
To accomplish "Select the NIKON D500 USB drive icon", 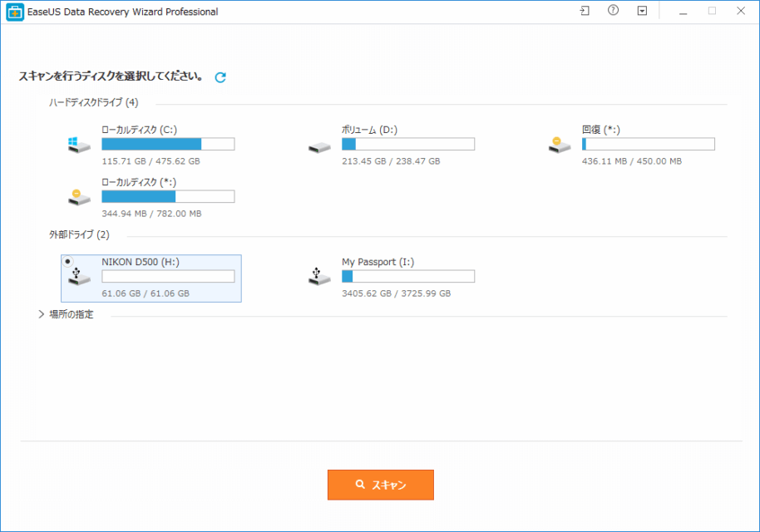I will (79, 276).
